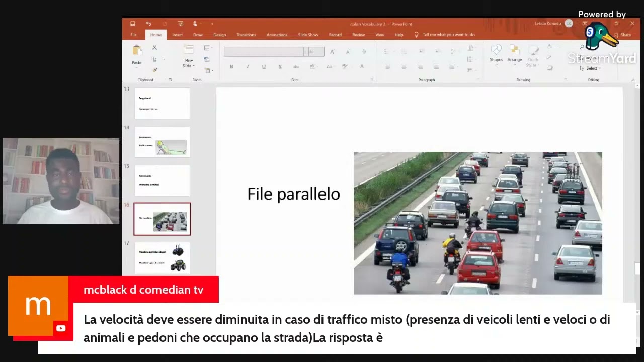The width and height of the screenshot is (644, 362).
Task: Switch to the Draw tab
Action: (198, 35)
